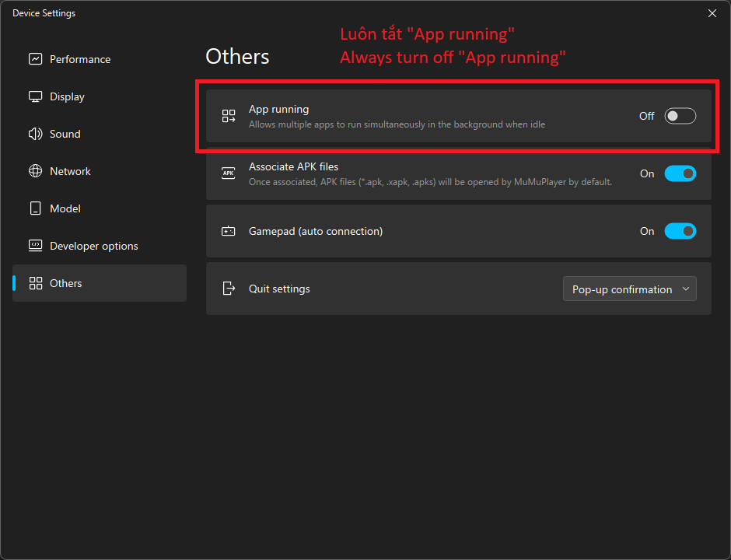This screenshot has height=560, width=731.
Task: Enable the App running toggle
Action: 680,116
